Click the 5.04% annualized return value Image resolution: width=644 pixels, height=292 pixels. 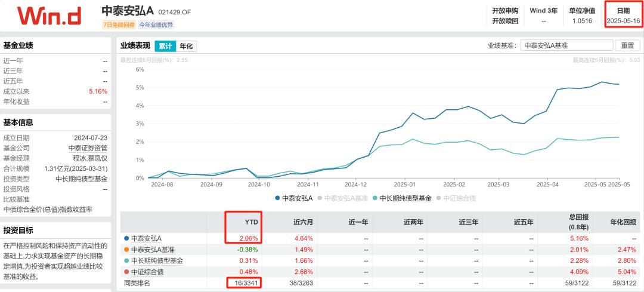(x=627, y=272)
